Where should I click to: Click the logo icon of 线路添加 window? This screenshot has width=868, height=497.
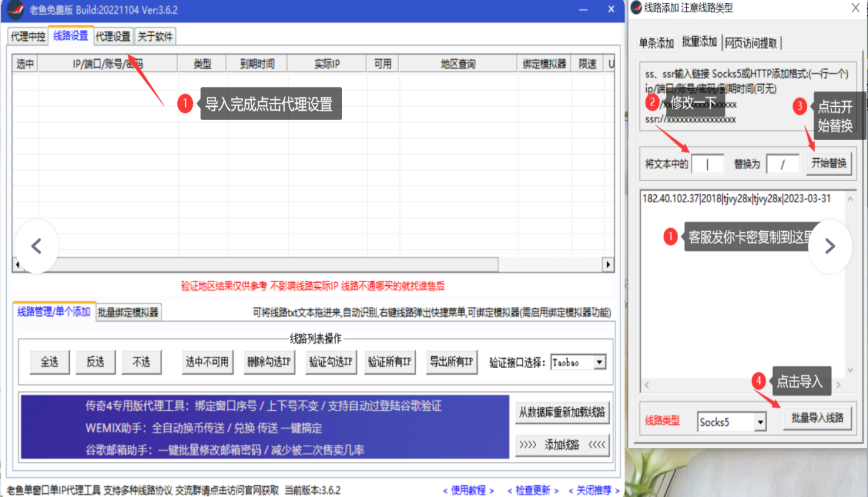[x=636, y=8]
